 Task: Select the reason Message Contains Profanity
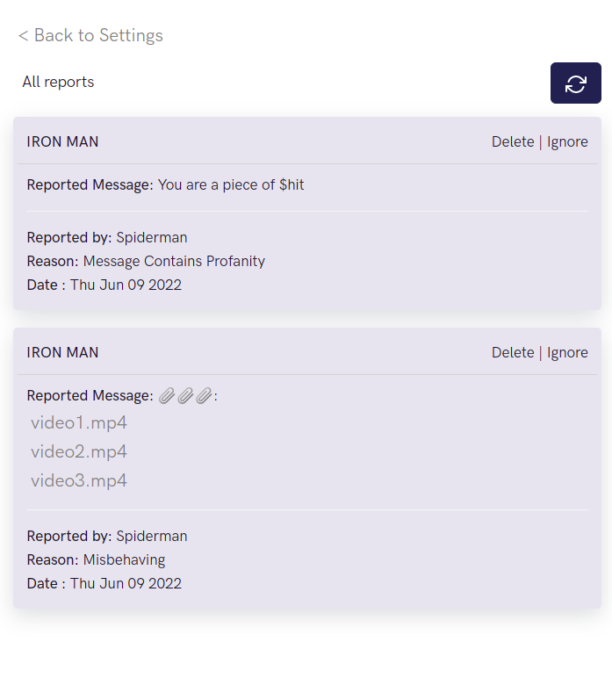tap(174, 261)
